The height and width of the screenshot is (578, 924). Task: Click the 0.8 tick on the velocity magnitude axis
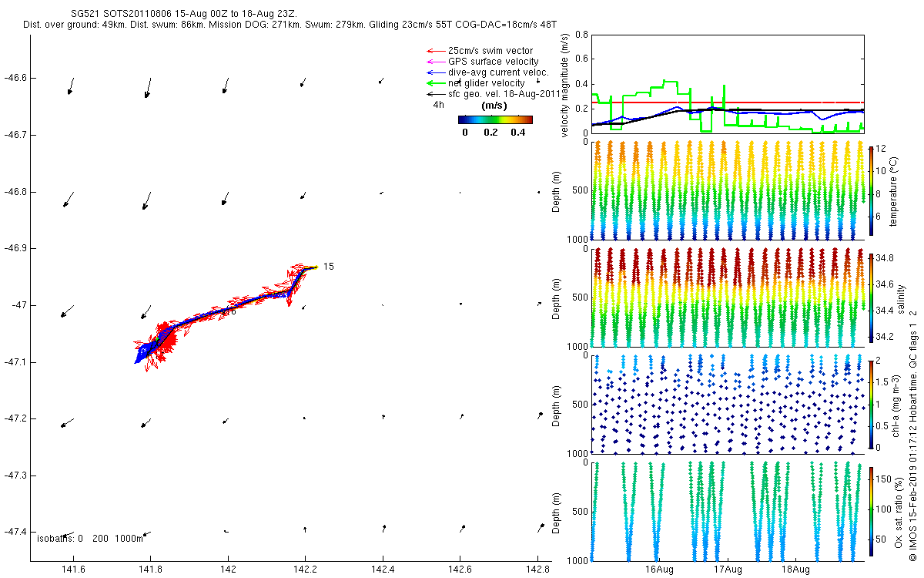point(582,35)
